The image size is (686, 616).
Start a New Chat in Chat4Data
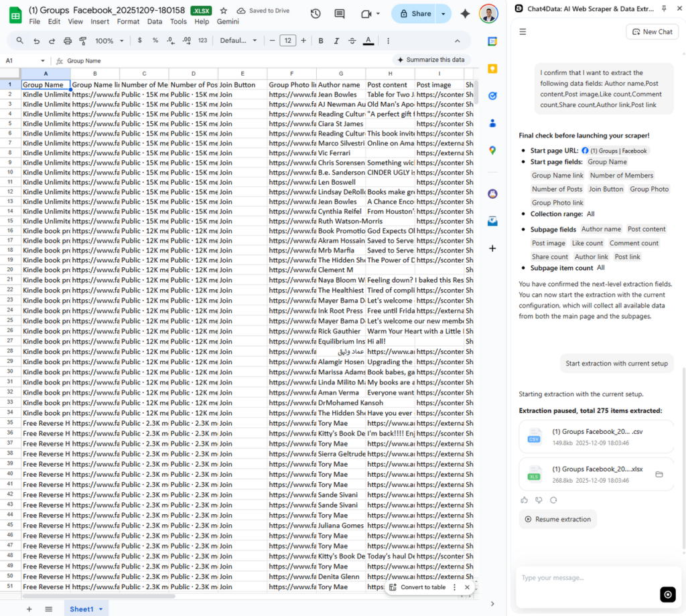(651, 31)
